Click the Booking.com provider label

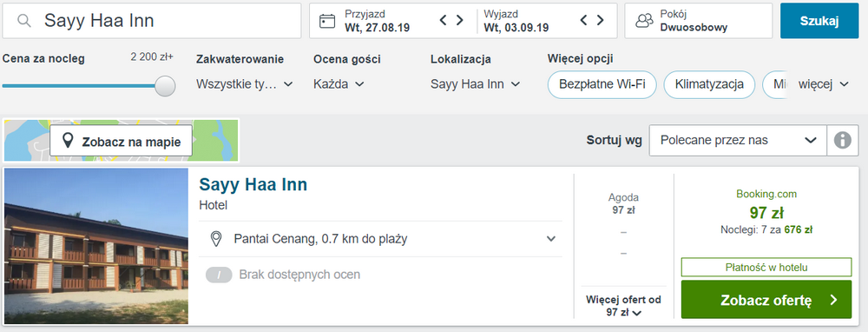(766, 194)
